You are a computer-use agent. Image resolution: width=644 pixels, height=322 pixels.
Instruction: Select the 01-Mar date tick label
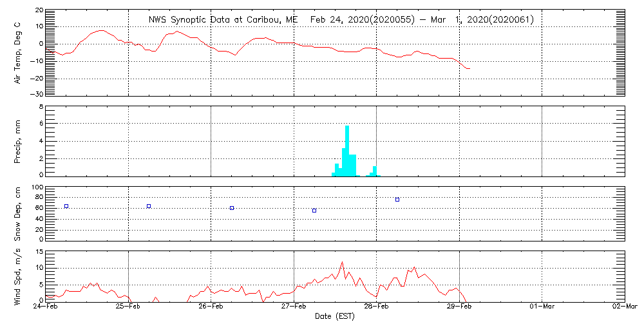click(542, 307)
